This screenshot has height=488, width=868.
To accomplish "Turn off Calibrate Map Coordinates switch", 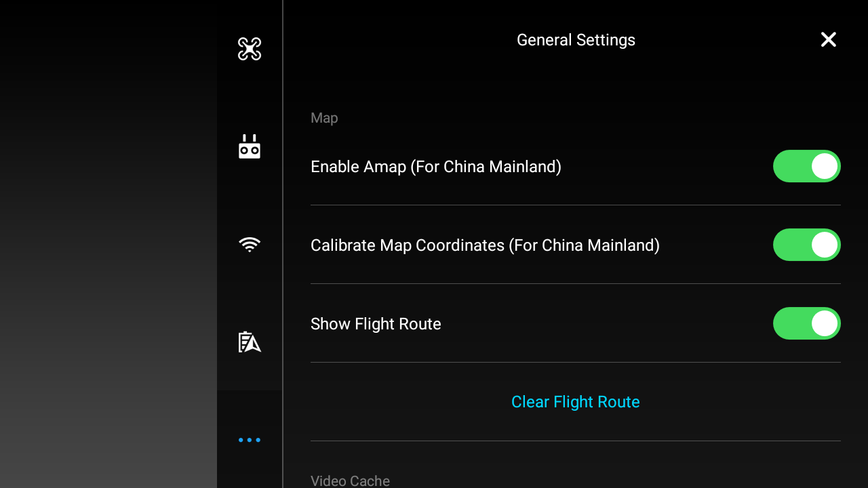I will pos(807,245).
